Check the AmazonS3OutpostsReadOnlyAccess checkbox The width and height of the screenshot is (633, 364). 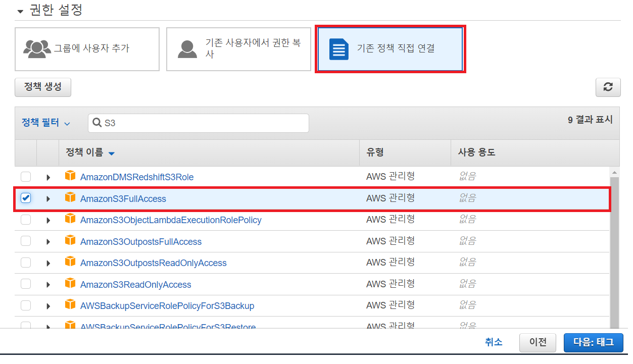point(26,263)
